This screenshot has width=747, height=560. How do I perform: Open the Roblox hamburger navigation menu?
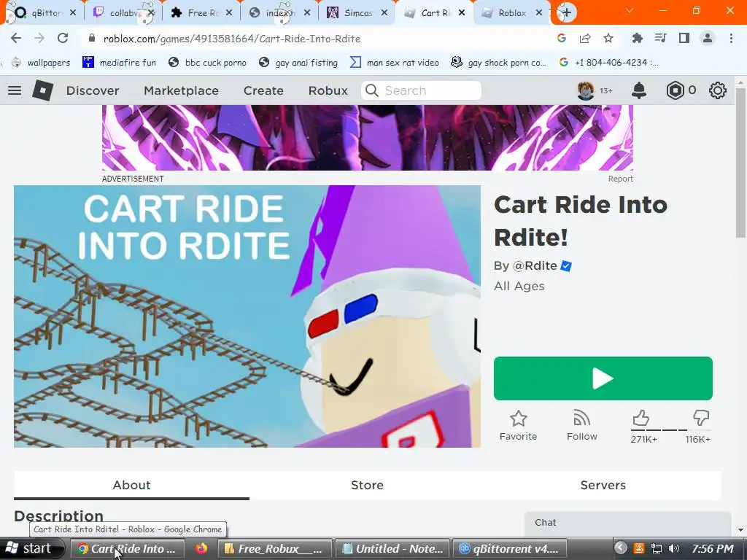click(15, 90)
